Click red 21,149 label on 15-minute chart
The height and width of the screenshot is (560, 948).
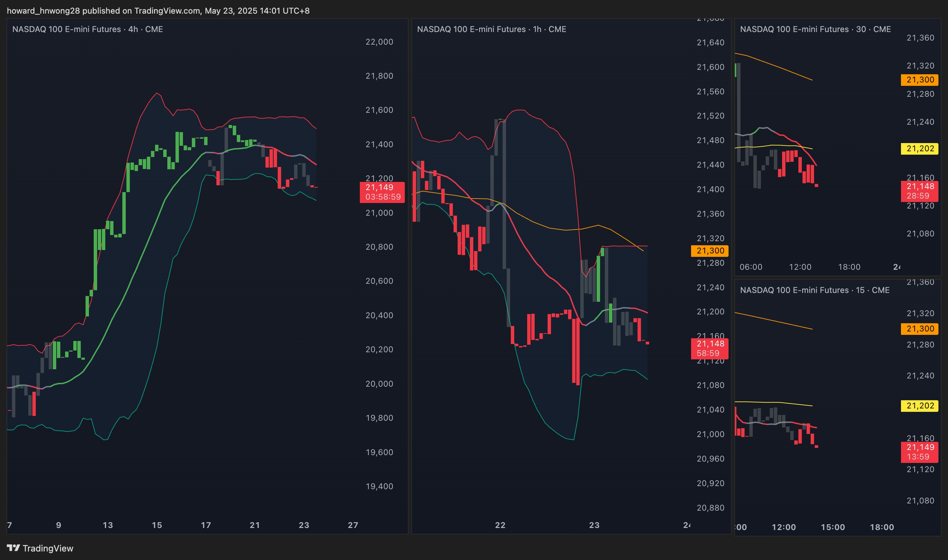(919, 452)
